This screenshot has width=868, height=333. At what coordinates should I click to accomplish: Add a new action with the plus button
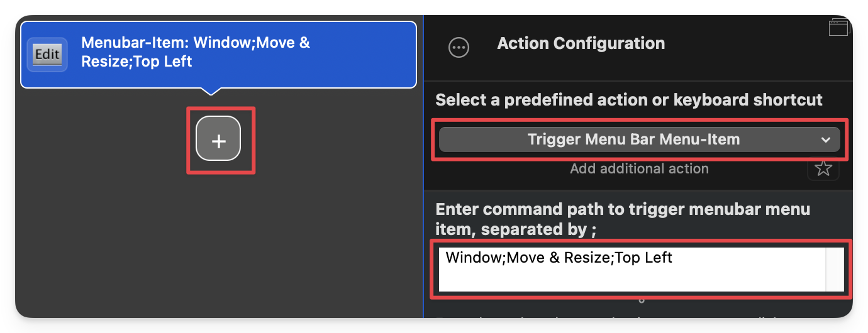[218, 141]
